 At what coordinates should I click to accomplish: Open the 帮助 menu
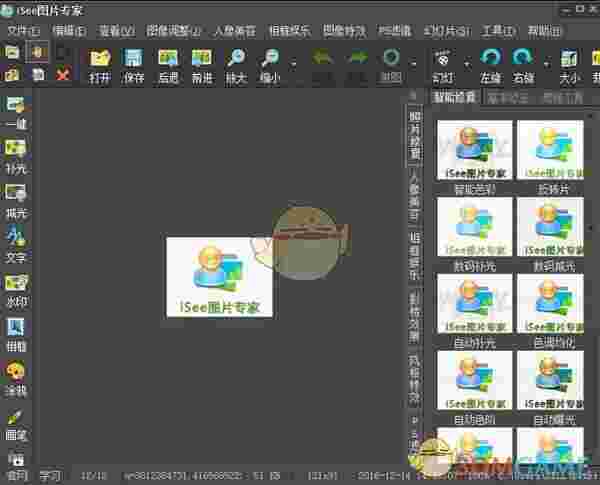(544, 31)
